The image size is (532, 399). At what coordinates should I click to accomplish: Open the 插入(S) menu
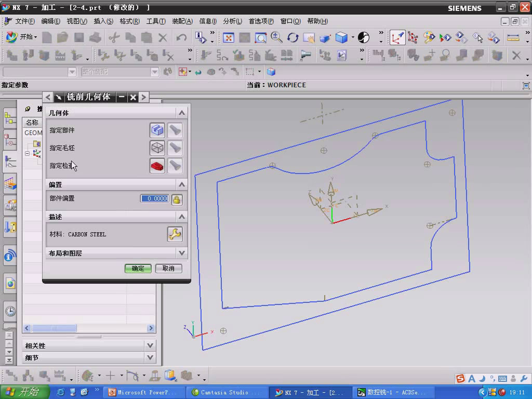click(x=103, y=21)
